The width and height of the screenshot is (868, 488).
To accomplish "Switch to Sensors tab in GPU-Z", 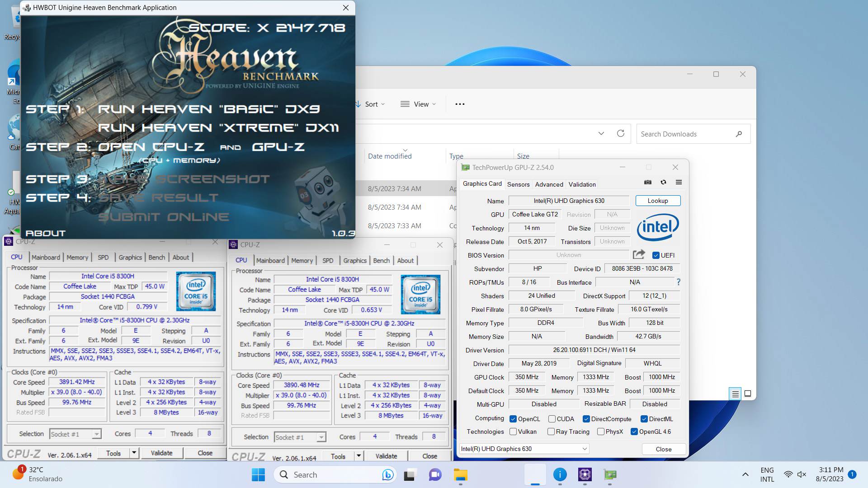I will coord(518,184).
